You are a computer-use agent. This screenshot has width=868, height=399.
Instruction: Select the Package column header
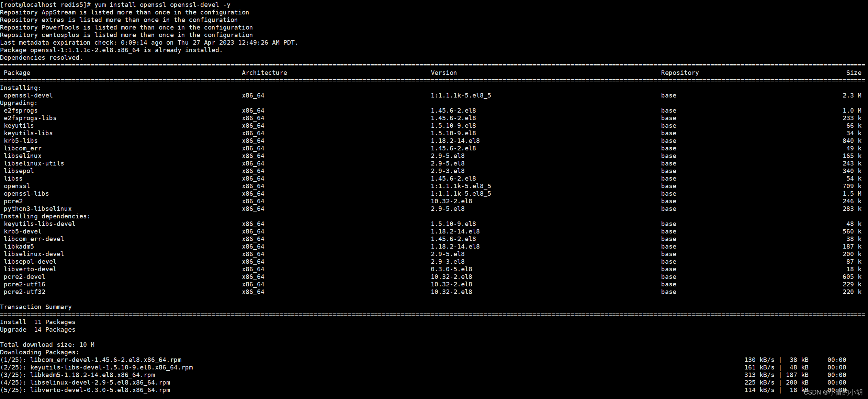click(x=17, y=72)
